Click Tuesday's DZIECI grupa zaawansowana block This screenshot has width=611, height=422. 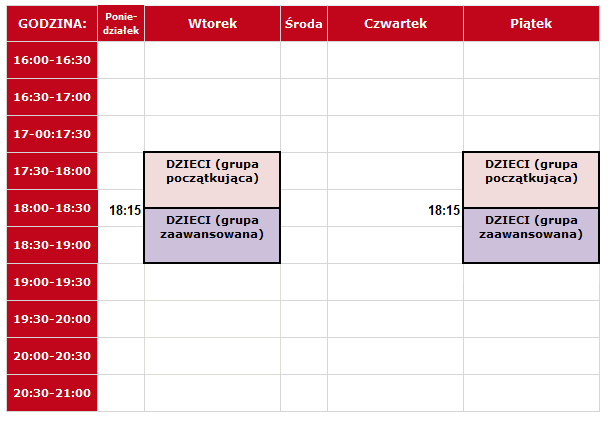pos(212,235)
